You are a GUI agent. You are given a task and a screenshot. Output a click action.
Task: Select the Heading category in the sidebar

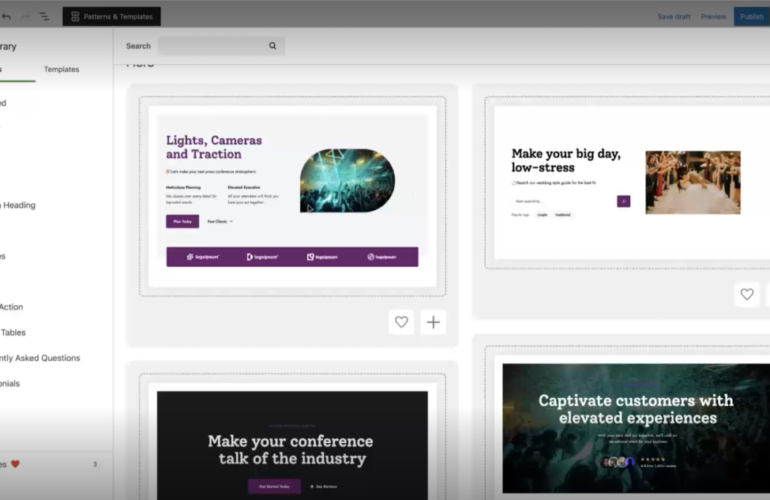click(20, 205)
